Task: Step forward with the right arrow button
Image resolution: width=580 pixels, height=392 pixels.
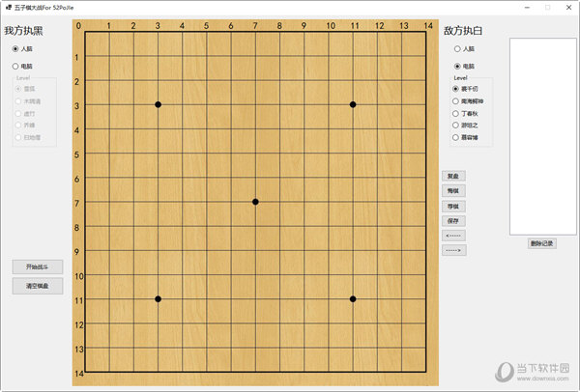Action: [453, 250]
